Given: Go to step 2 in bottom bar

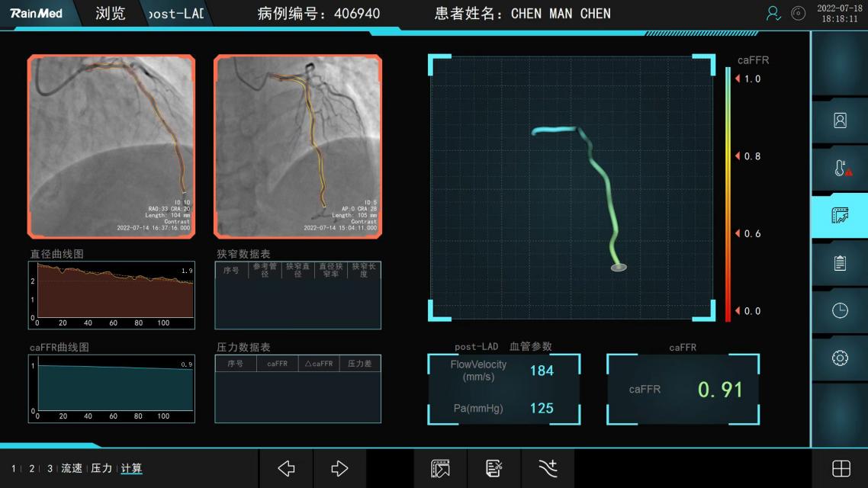Looking at the screenshot, I should [x=32, y=468].
